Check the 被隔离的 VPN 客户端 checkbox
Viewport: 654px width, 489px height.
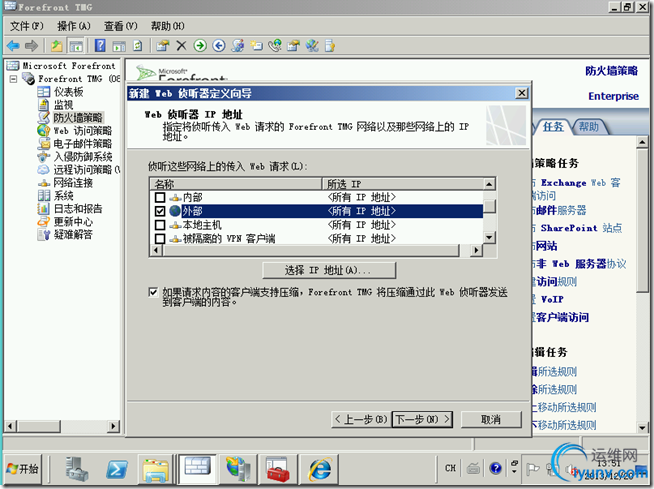click(x=160, y=239)
